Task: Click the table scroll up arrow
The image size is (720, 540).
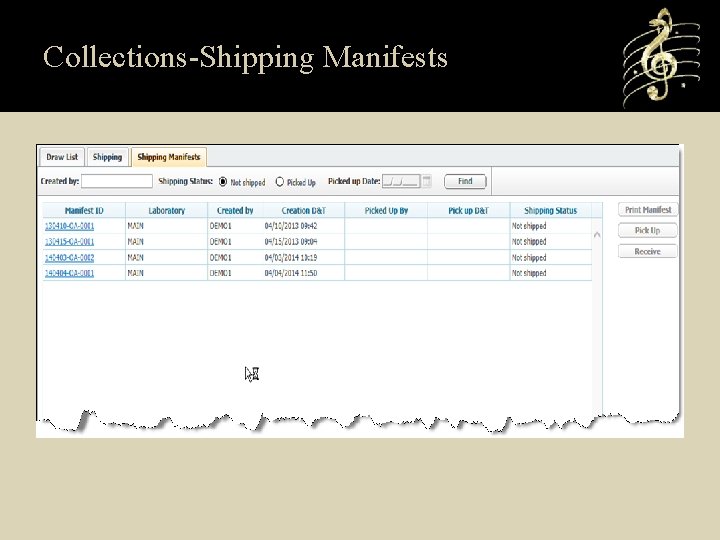Action: click(x=597, y=235)
